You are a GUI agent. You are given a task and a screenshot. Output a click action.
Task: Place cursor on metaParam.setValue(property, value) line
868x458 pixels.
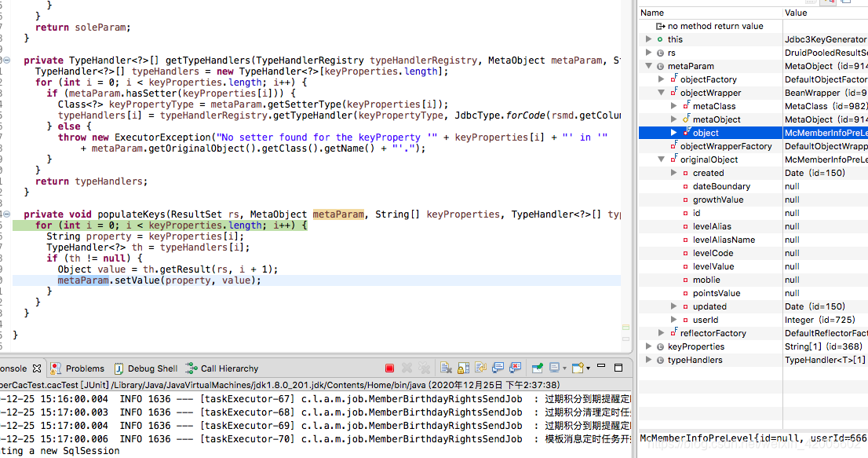316,280
